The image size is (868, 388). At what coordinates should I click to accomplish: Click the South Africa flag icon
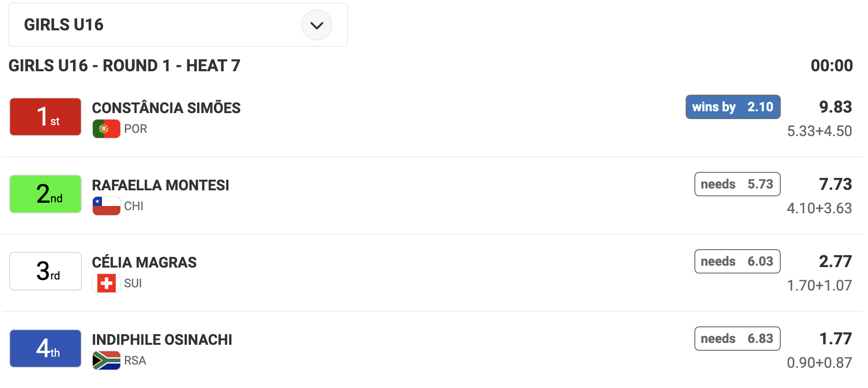click(x=106, y=360)
